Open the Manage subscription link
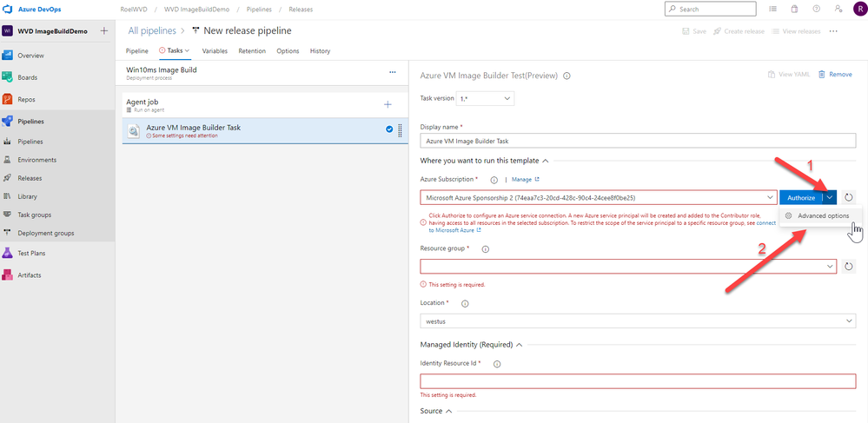Image resolution: width=868 pixels, height=423 pixels. point(526,180)
